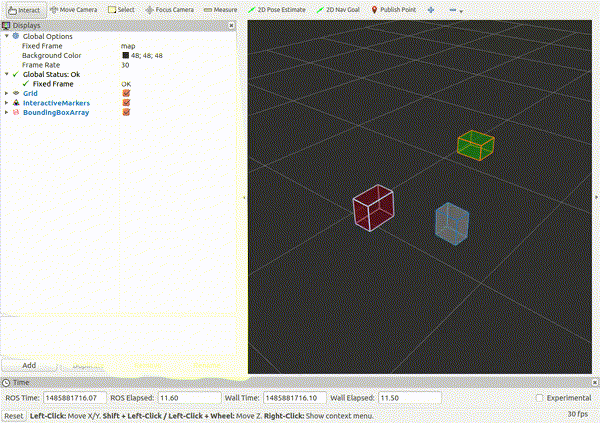The height and width of the screenshot is (423, 600).
Task: Click the Grid display icon
Action: [16, 93]
